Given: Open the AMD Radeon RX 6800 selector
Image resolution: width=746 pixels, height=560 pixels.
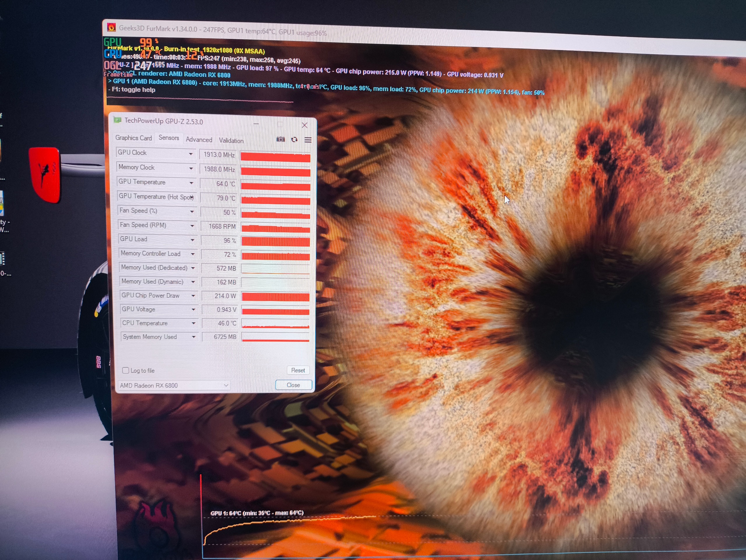Looking at the screenshot, I should 174,385.
